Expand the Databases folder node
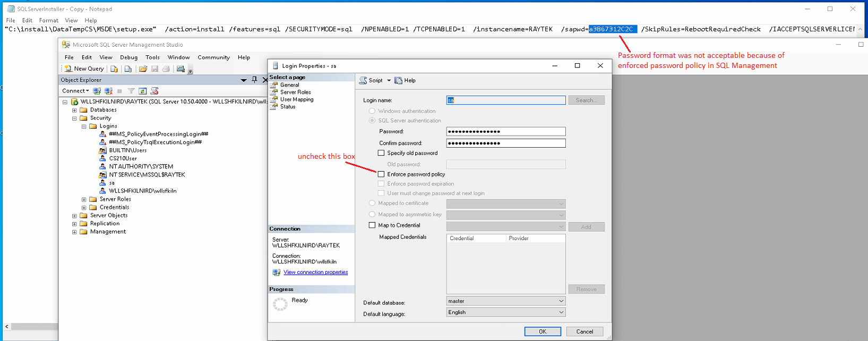This screenshot has height=341, width=868. pos(74,110)
